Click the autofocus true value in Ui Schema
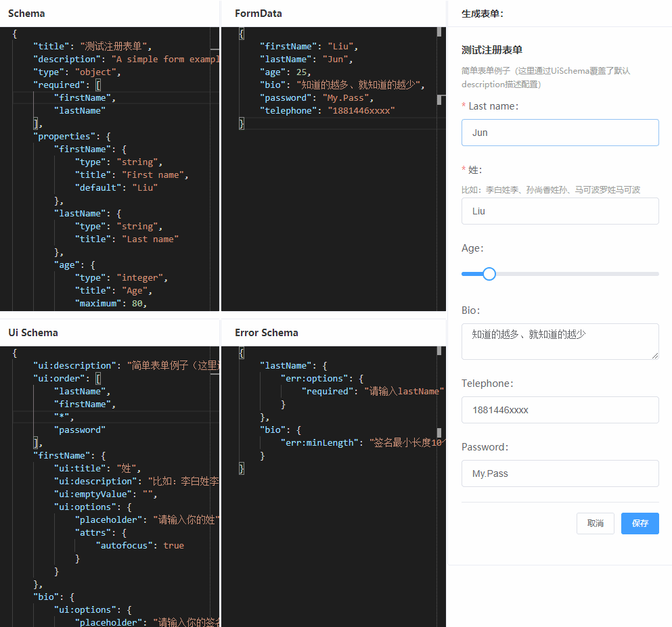Viewport: 672px width, 627px height. coord(173,545)
